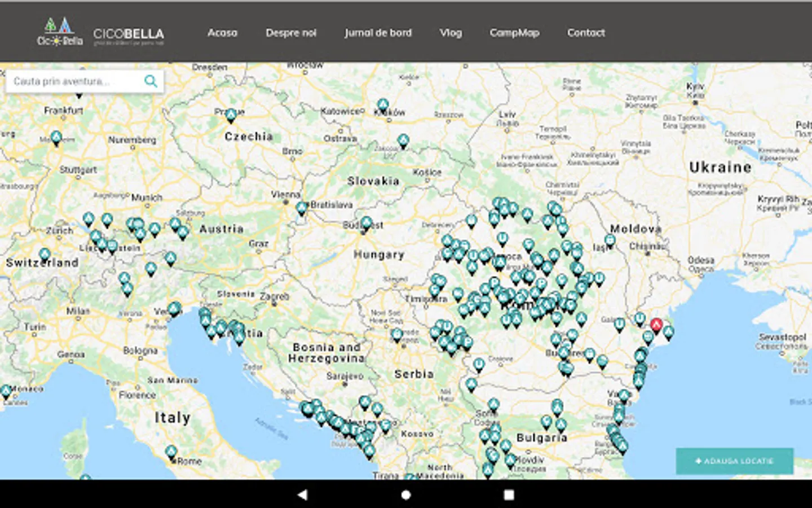
Task: Open the Despre noi page
Action: (291, 33)
